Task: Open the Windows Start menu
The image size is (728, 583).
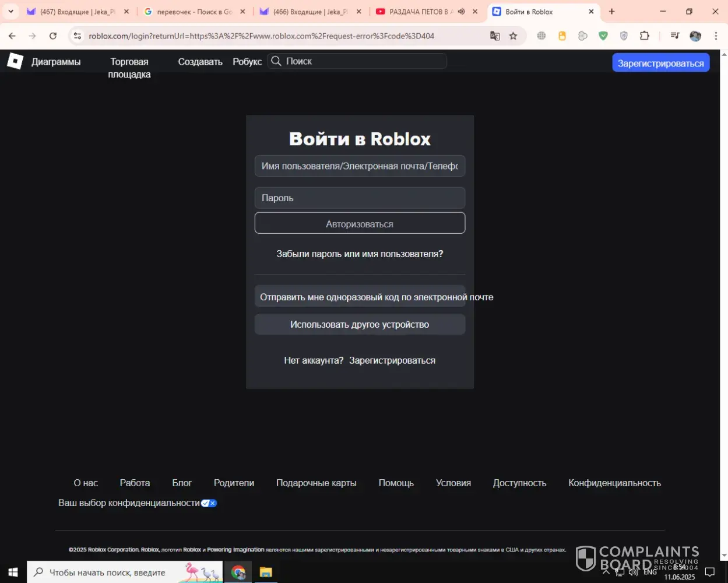Action: click(x=13, y=572)
